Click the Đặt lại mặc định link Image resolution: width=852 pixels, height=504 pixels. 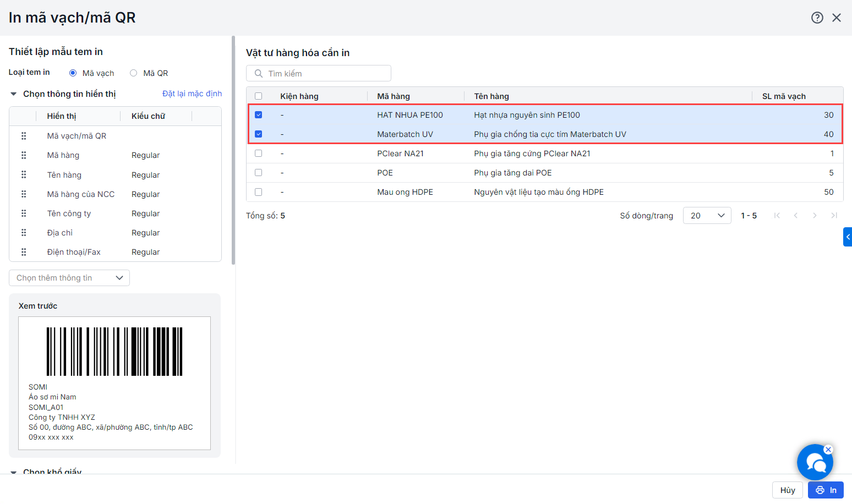(x=192, y=94)
